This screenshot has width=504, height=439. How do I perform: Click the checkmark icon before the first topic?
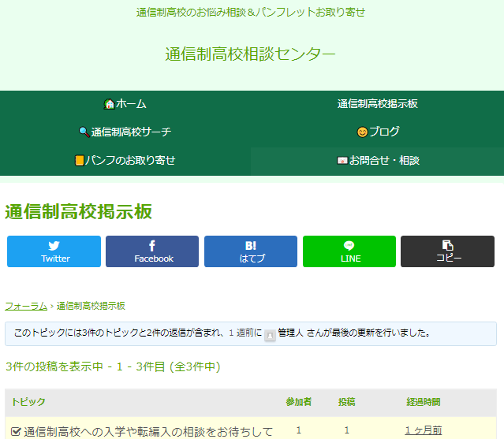[16, 431]
